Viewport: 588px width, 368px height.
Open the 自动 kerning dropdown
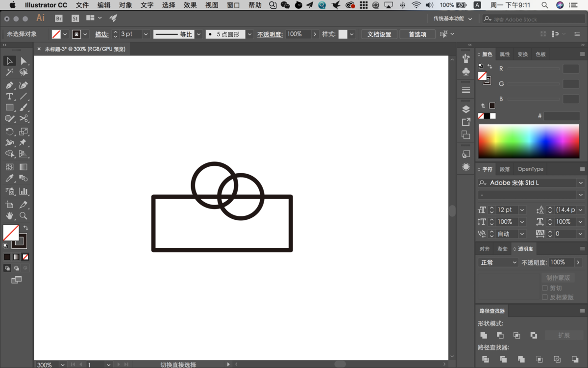pos(522,234)
